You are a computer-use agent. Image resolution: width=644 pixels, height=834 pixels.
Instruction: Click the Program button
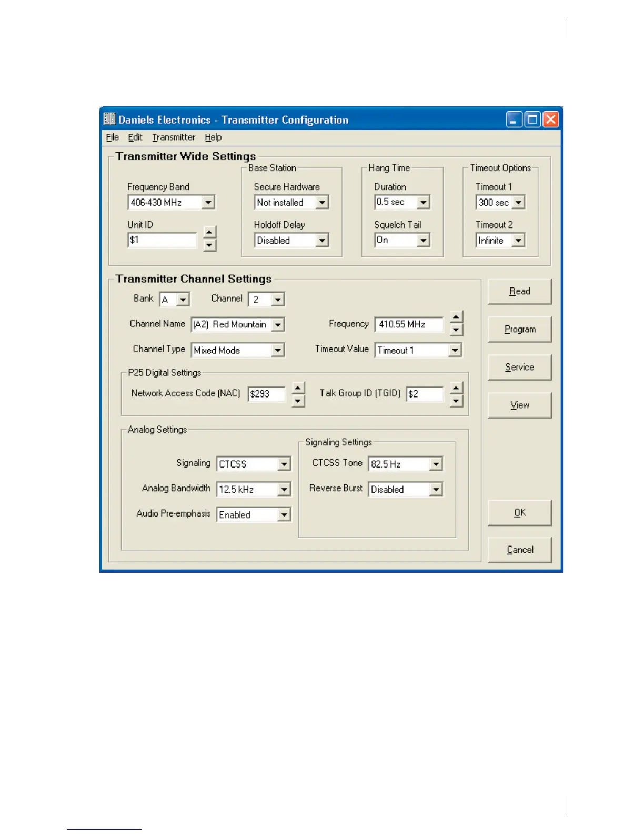click(520, 329)
